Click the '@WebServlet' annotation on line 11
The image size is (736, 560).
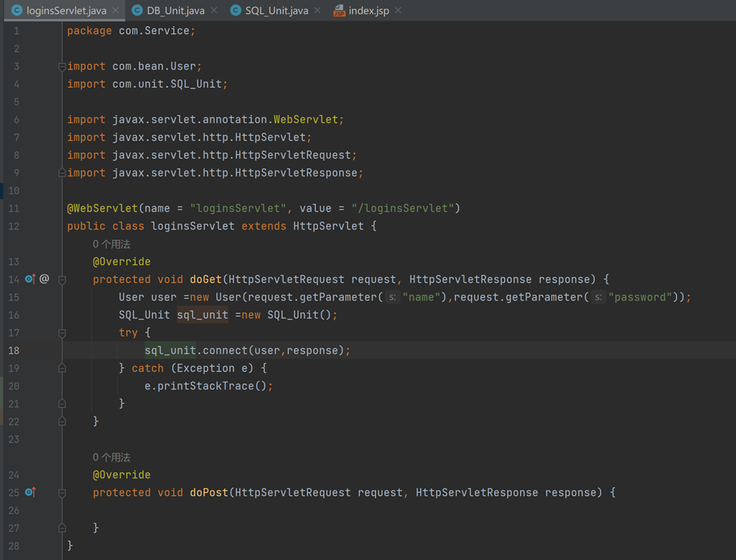click(x=103, y=208)
